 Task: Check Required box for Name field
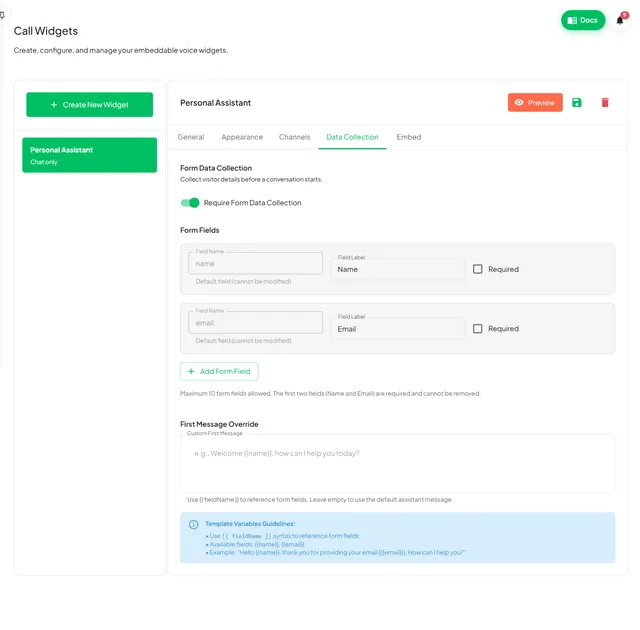click(x=478, y=269)
